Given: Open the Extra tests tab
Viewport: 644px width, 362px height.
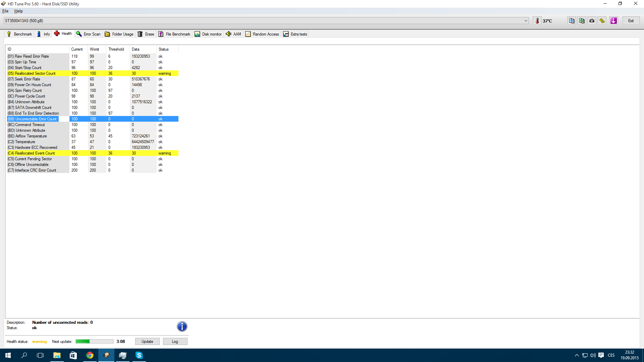Looking at the screenshot, I should (x=295, y=34).
